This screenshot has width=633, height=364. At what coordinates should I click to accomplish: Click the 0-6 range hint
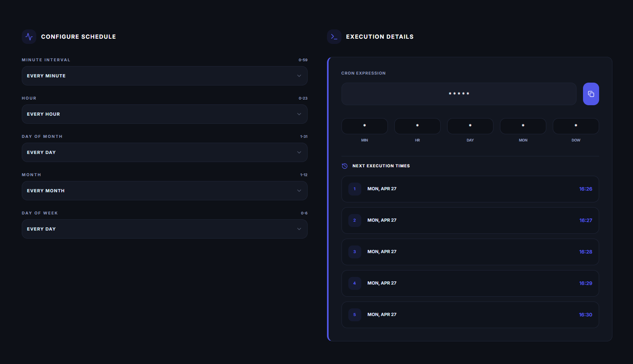click(x=304, y=213)
